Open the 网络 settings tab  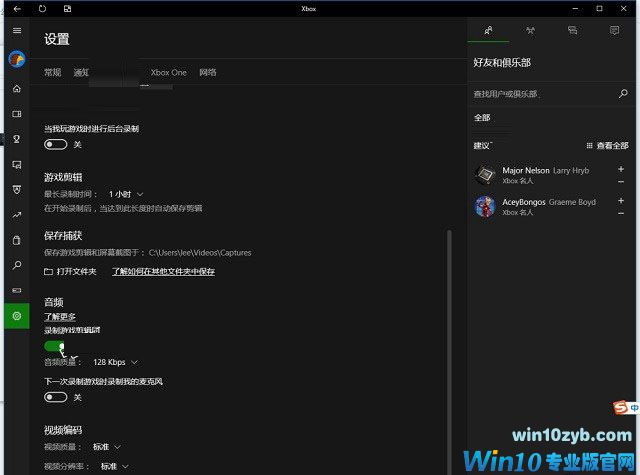(x=208, y=73)
